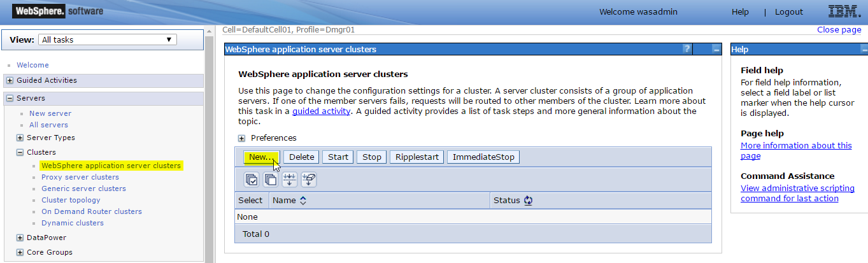868x263 pixels.
Task: Click the New... button
Action: coord(262,157)
